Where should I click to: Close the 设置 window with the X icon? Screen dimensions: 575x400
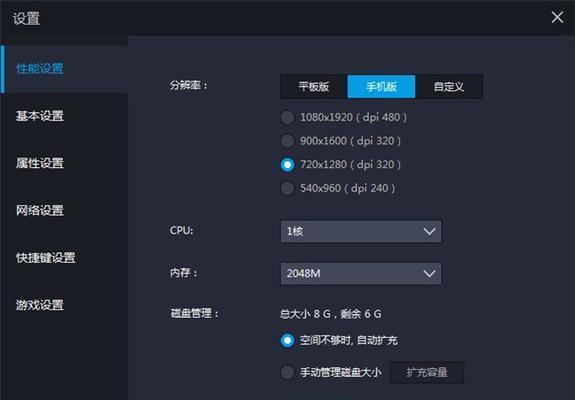point(557,17)
